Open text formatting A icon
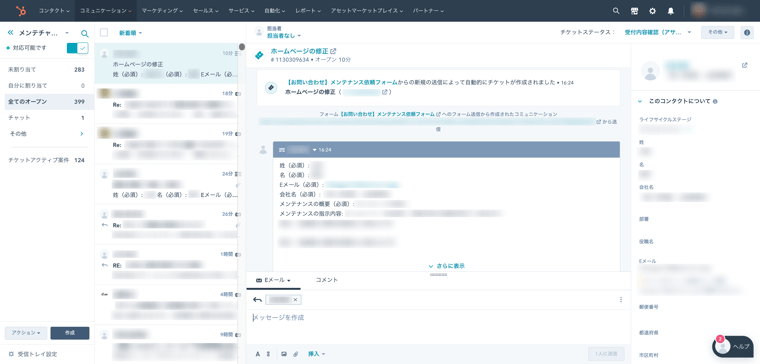Screen dimensions: 760x364 (258, 354)
